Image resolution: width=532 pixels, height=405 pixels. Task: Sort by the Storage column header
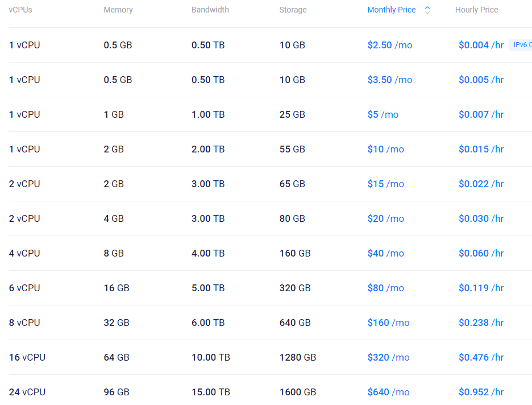click(293, 10)
